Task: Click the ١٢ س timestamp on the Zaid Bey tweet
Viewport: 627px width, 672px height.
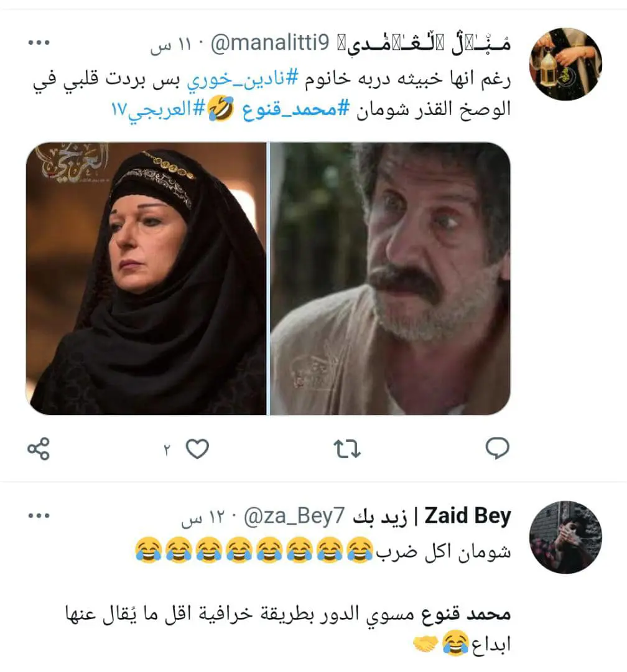Action: (x=203, y=518)
